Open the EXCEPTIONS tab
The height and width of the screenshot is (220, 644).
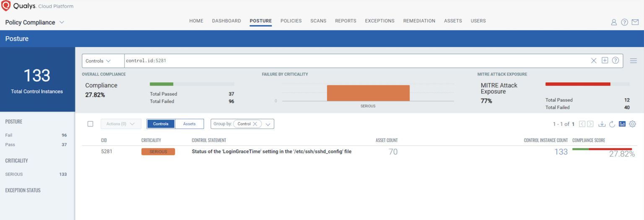click(x=380, y=21)
